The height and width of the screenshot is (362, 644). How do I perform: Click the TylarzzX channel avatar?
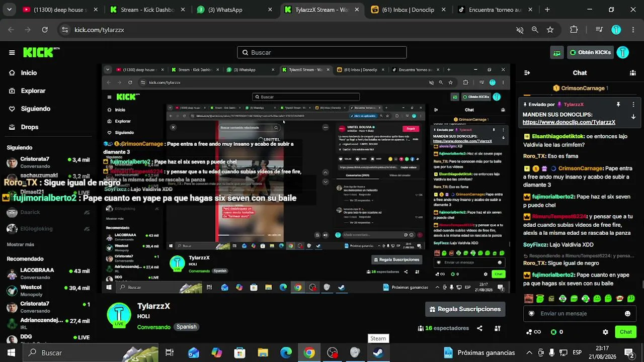(119, 315)
